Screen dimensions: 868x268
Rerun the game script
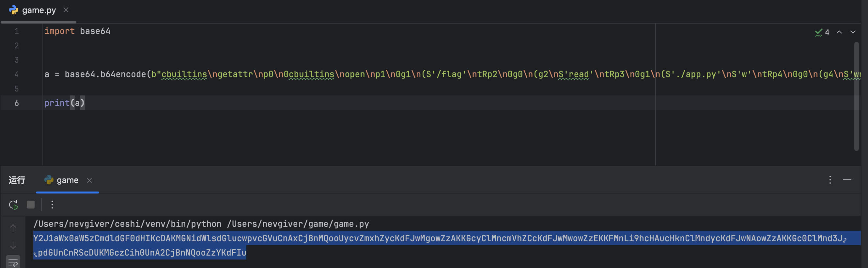[13, 205]
